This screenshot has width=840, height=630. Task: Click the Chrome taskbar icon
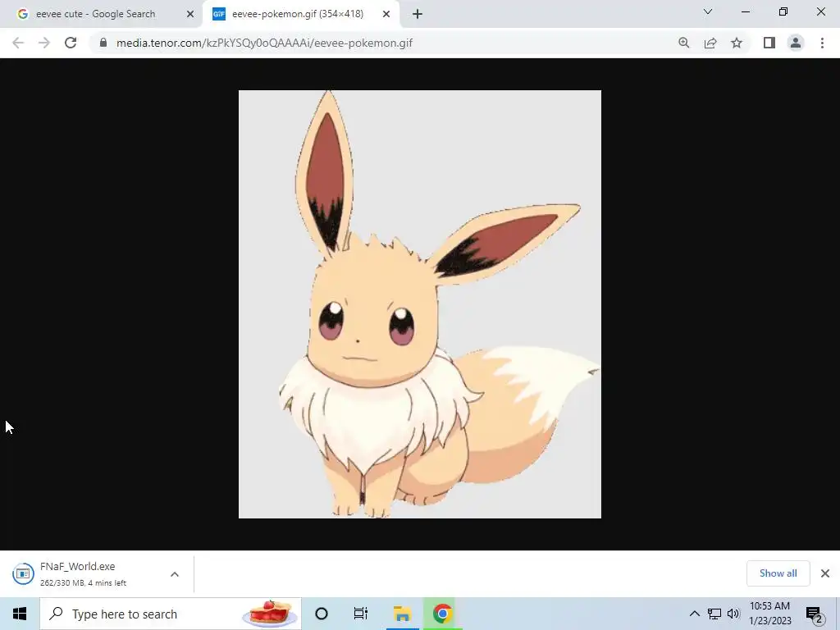(442, 614)
